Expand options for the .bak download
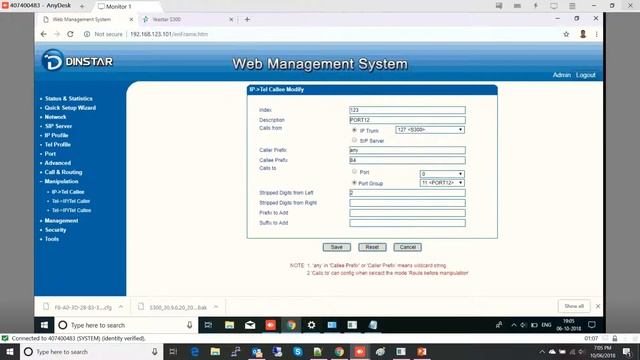This screenshot has height=360, width=640. [x=216, y=307]
